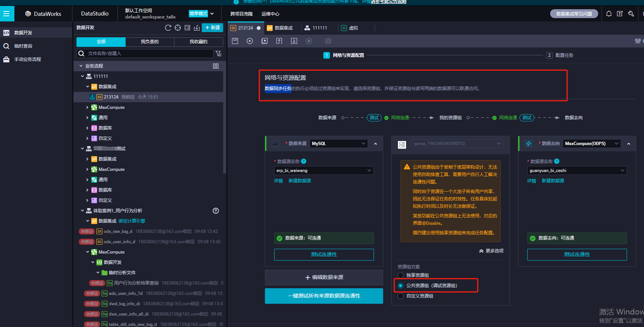This screenshot has width=644, height=327.
Task: Select the 全部 filter tab
Action: [x=101, y=42]
